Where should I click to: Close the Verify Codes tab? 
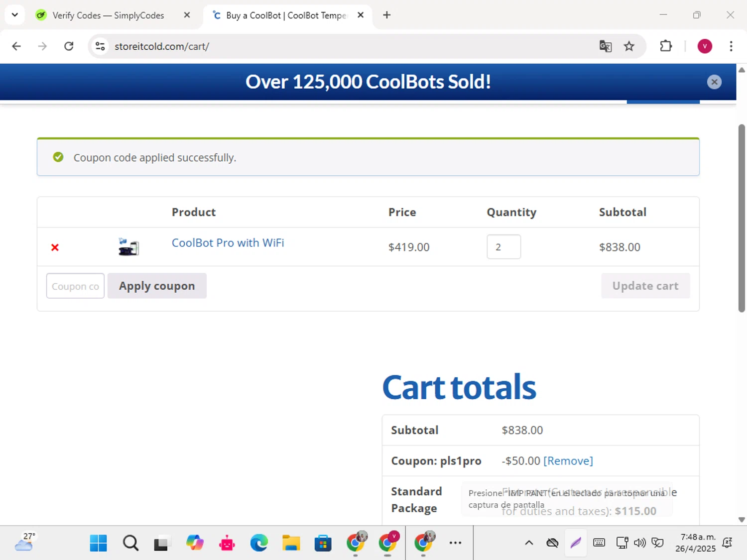[187, 15]
